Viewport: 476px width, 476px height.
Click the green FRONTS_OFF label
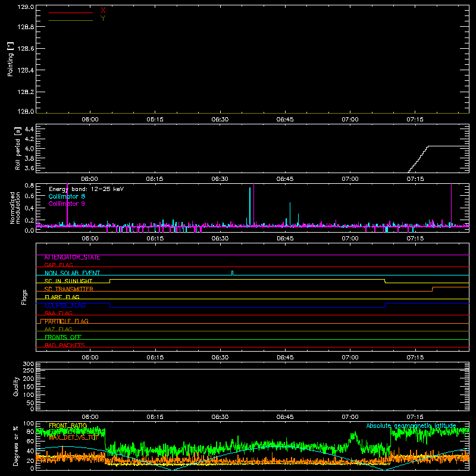(63, 337)
